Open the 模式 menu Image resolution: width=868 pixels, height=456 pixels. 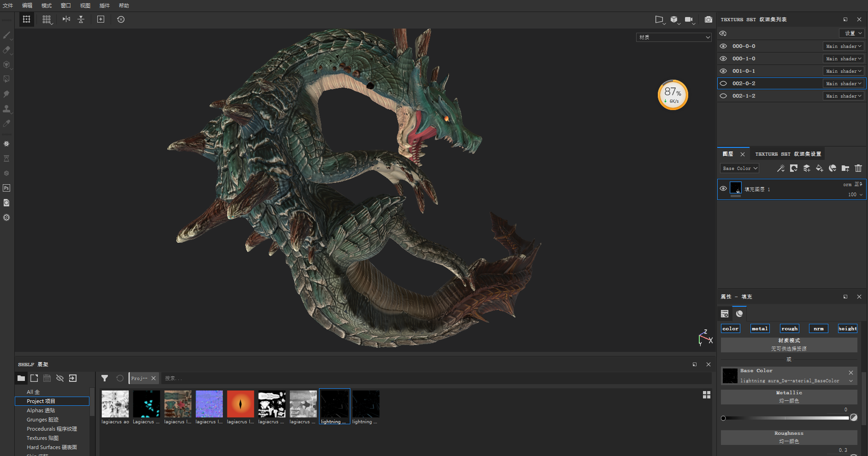tap(47, 6)
